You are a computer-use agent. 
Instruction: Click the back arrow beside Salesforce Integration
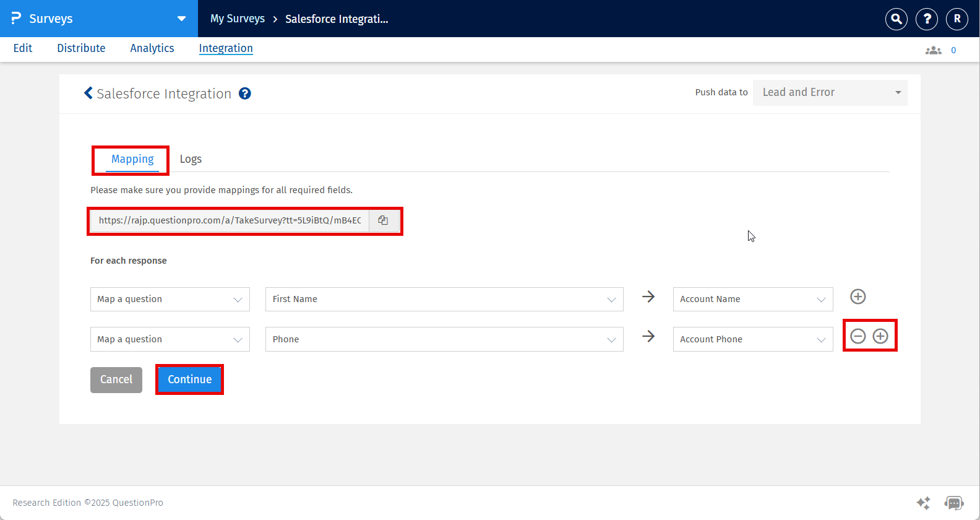point(88,93)
